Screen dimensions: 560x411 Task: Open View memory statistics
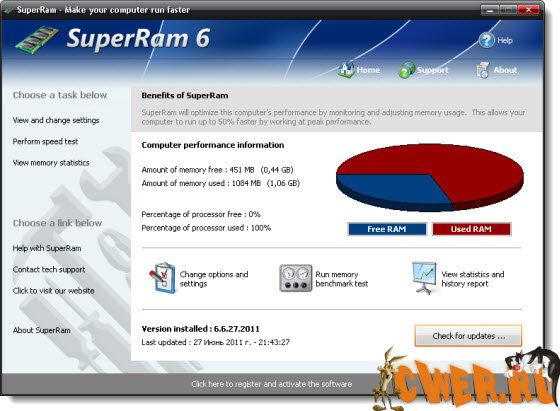(x=51, y=163)
